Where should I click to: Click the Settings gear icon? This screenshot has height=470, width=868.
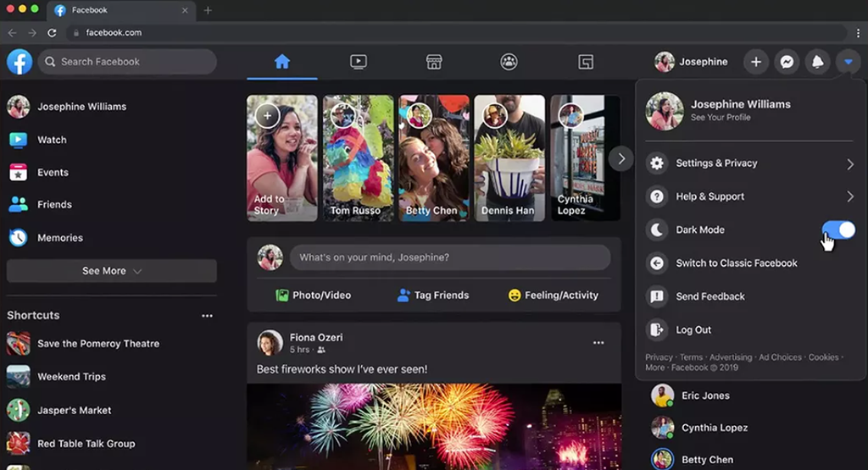coord(657,163)
